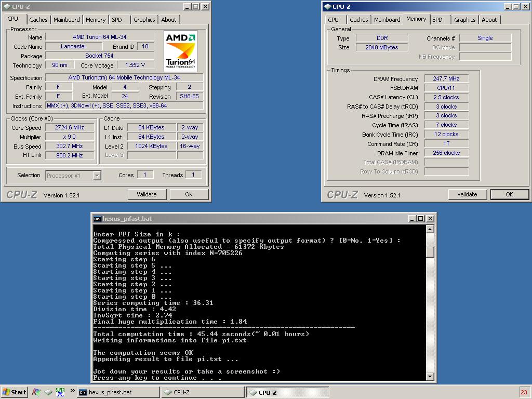Click OK button in right CPU-Z window
Viewport: 532px width, 399px height.
(509, 194)
